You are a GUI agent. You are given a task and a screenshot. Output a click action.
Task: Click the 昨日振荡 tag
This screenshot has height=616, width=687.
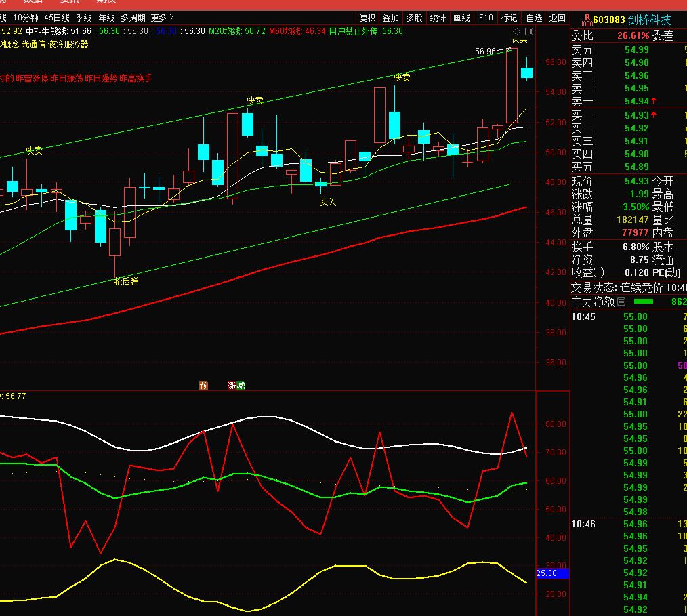point(66,79)
